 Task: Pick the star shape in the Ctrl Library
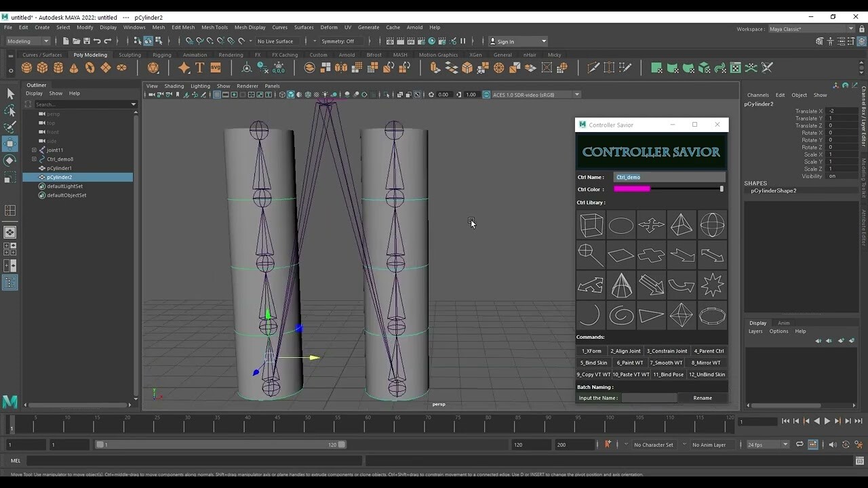[712, 285]
